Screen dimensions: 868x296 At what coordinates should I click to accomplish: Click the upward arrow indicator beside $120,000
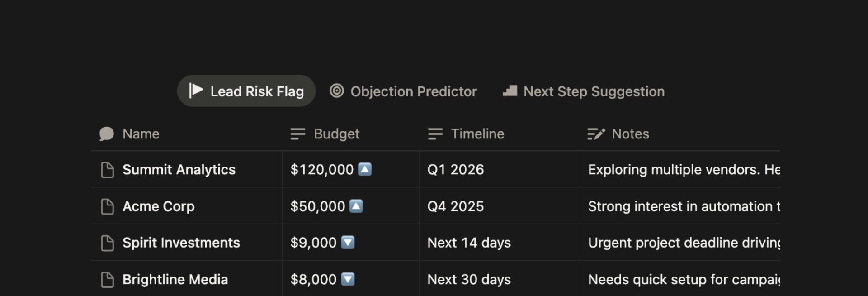(x=364, y=169)
